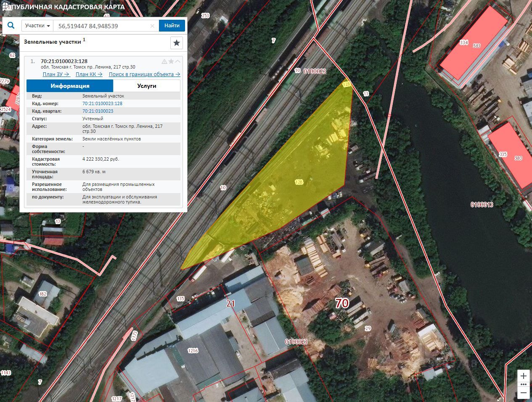Open cadastral quarter 70:21:0100023 link

coord(98,111)
